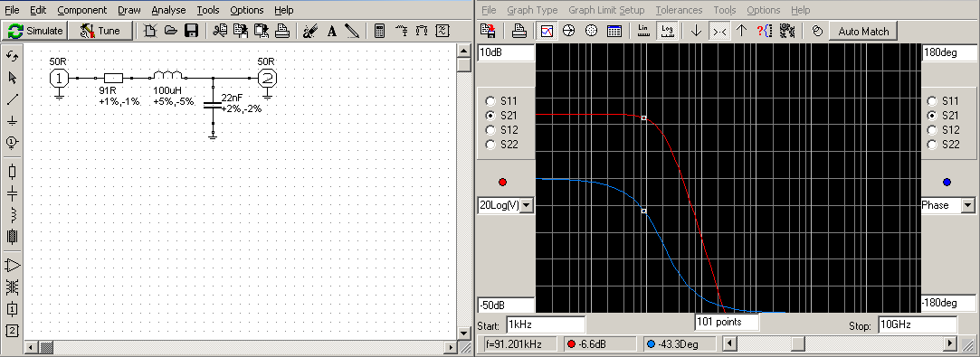Select the pencil edit tool
This screenshot has height=357, width=980.
pos(352,31)
